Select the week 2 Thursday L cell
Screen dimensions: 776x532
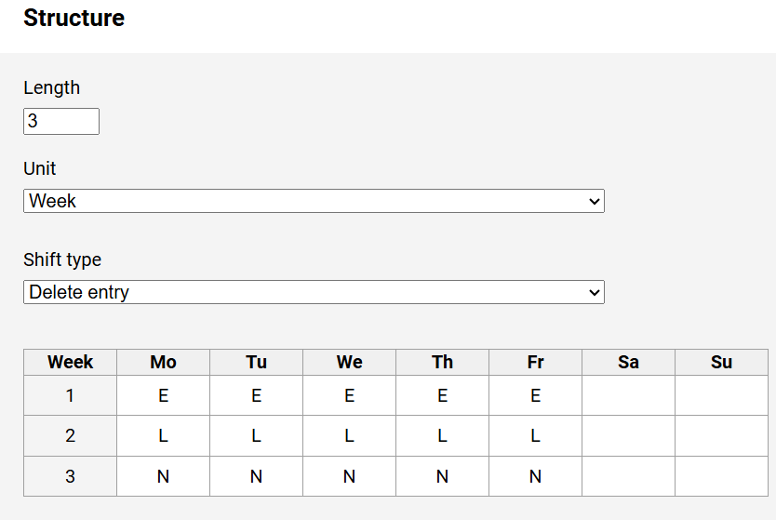(x=443, y=436)
